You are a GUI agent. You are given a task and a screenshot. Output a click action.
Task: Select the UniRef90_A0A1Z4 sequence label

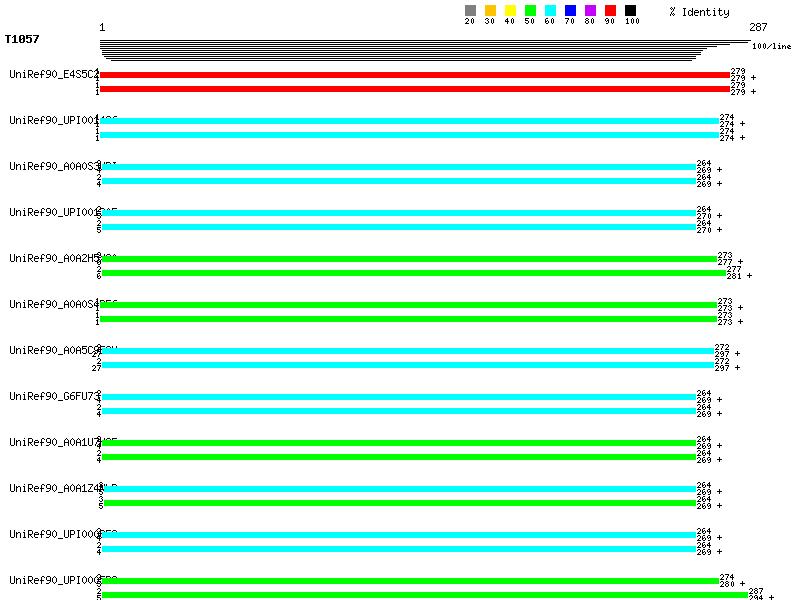[54, 488]
